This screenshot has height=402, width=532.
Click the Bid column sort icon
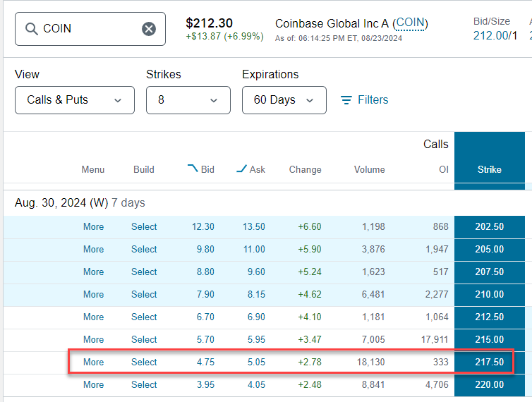193,168
